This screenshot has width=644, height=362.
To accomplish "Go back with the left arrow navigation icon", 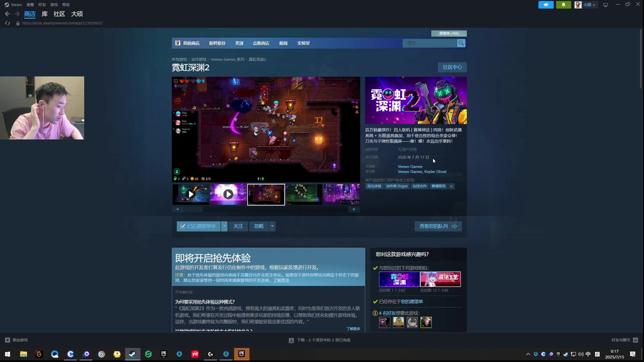I will pyautogui.click(x=7, y=14).
